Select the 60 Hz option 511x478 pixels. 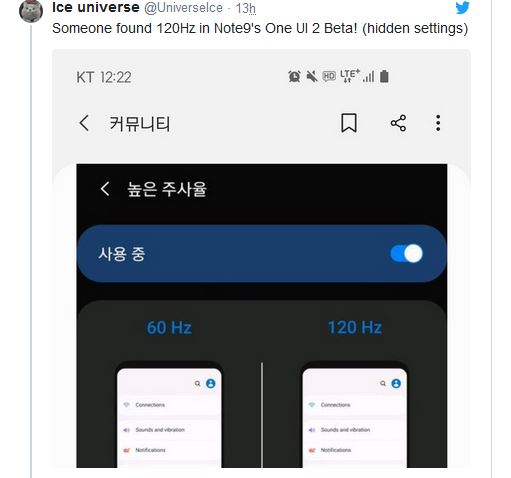click(169, 327)
